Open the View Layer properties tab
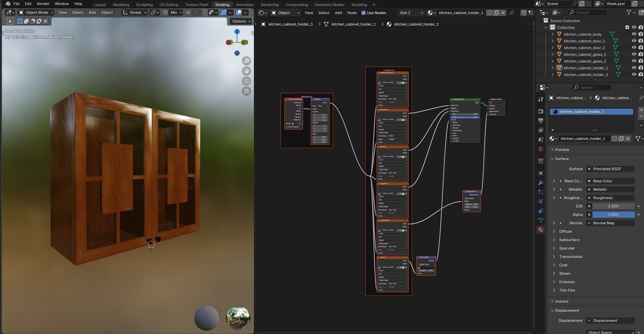 540,130
